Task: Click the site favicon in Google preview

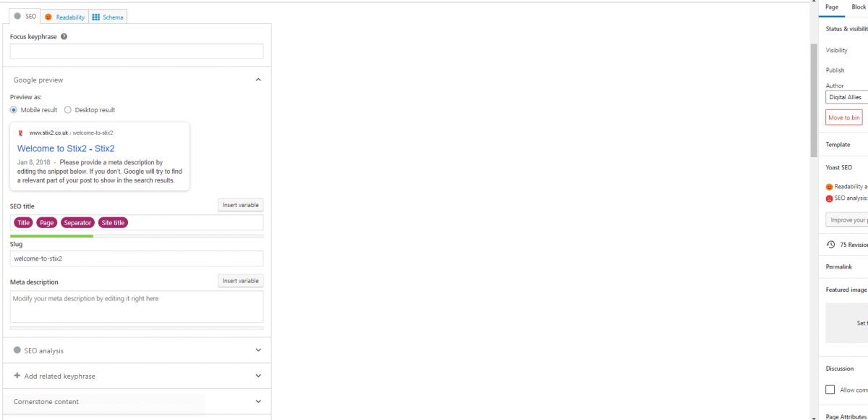Action: click(x=21, y=133)
